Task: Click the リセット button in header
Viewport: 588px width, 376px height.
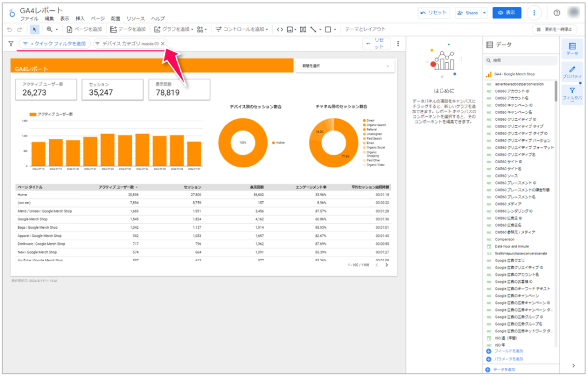Action: [434, 13]
